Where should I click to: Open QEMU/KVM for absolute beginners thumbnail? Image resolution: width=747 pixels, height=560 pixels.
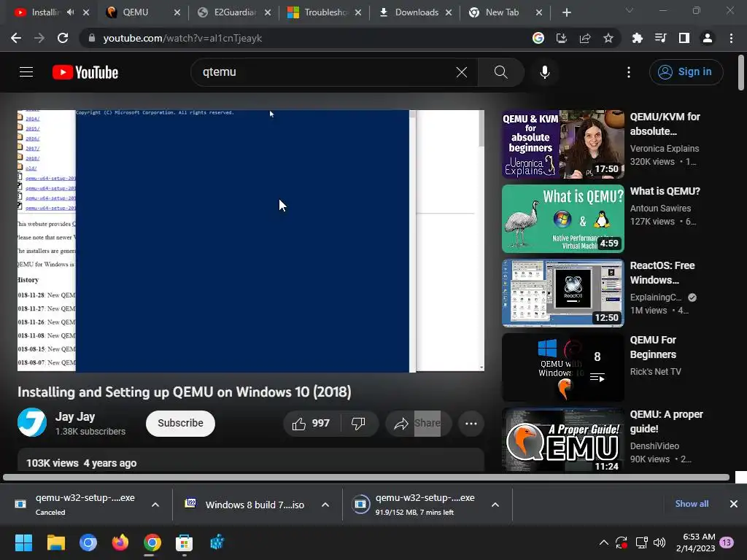pos(563,144)
